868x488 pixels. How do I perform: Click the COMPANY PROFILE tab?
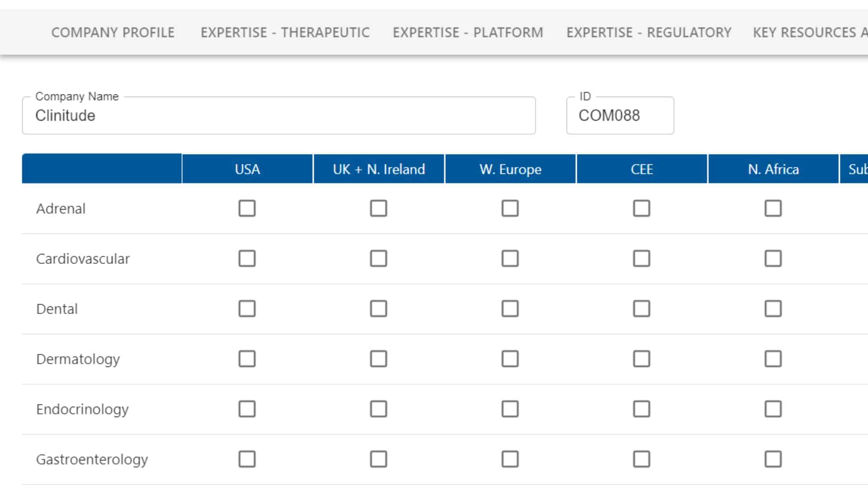tap(113, 32)
